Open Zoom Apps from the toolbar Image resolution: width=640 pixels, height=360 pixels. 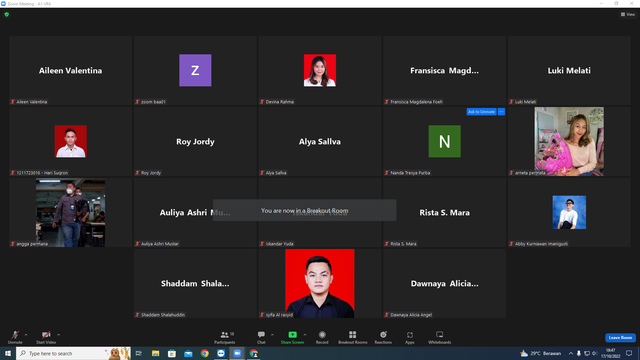(x=410, y=337)
